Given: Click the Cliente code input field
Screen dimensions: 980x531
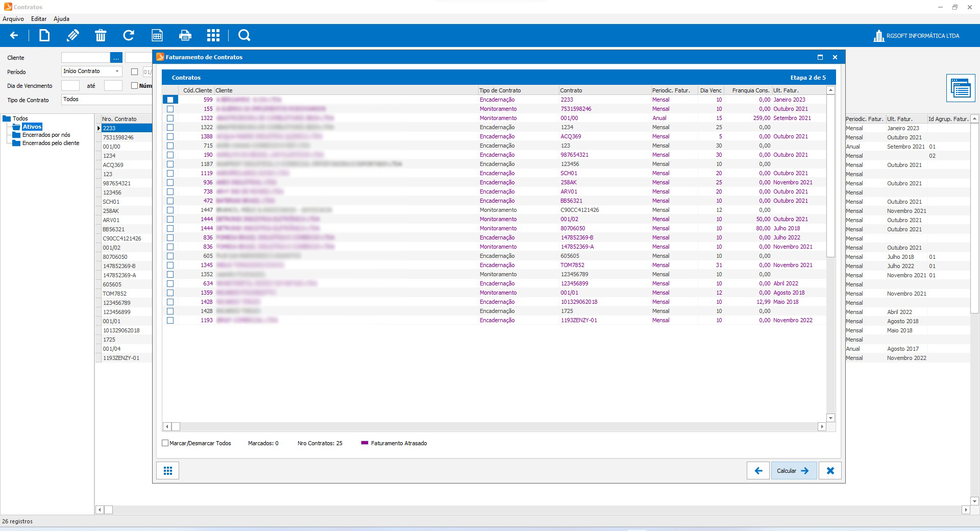Looking at the screenshot, I should 85,58.
